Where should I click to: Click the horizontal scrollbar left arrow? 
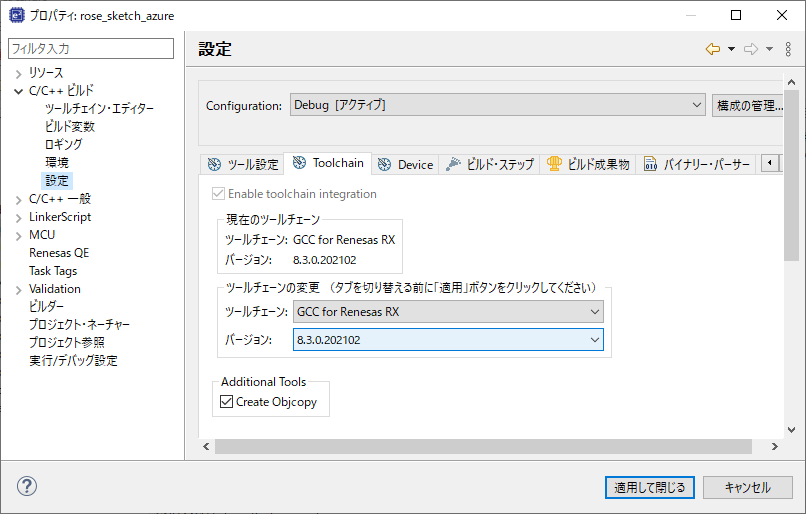(206, 447)
